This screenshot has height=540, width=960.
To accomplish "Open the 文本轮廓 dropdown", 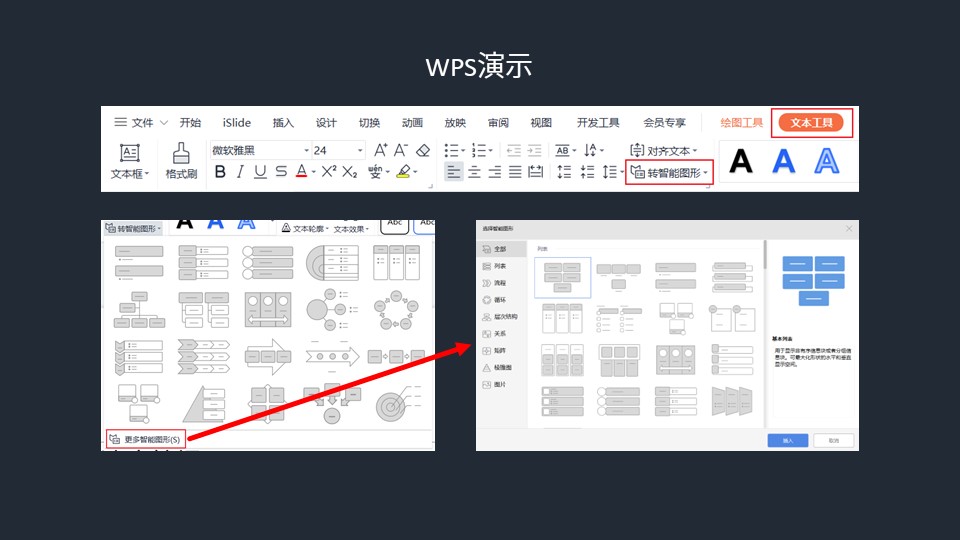I will pyautogui.click(x=305, y=228).
